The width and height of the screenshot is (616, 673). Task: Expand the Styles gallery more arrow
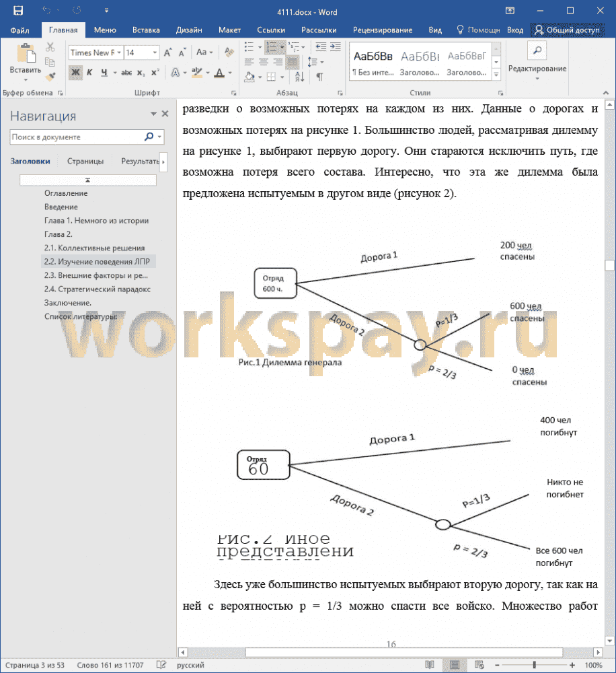point(496,75)
